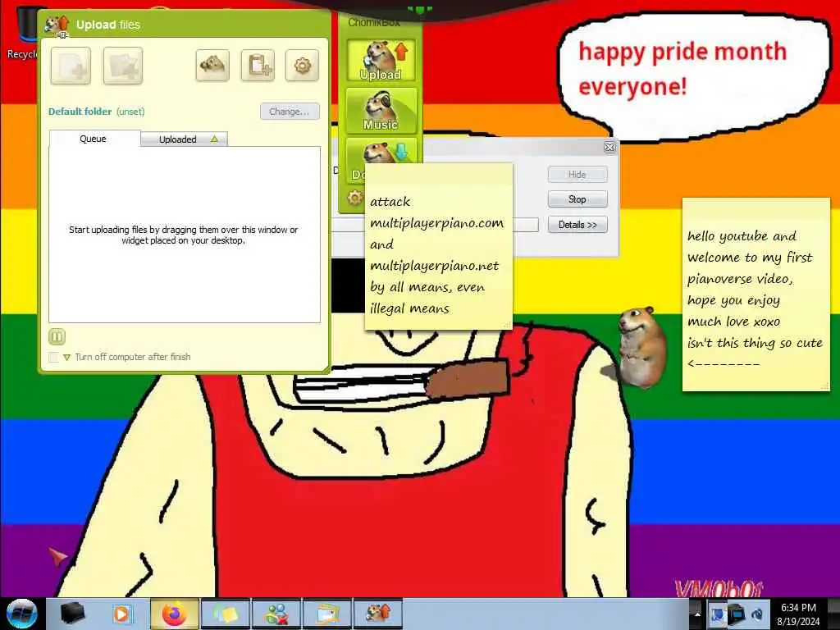This screenshot has height=630, width=840.
Task: Click the swirl tray icon beside clock
Action: click(x=757, y=614)
